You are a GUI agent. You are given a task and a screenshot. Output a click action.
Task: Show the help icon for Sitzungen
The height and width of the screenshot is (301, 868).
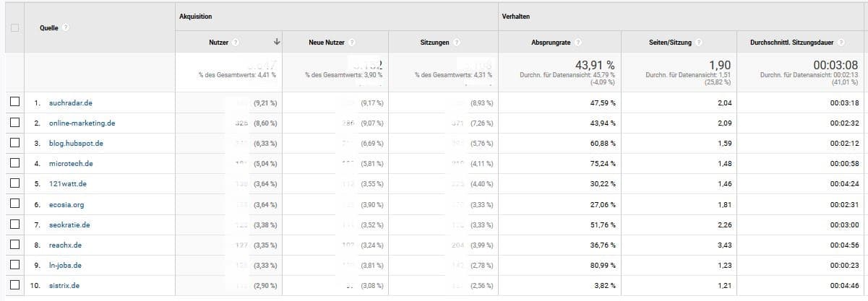pos(457,43)
